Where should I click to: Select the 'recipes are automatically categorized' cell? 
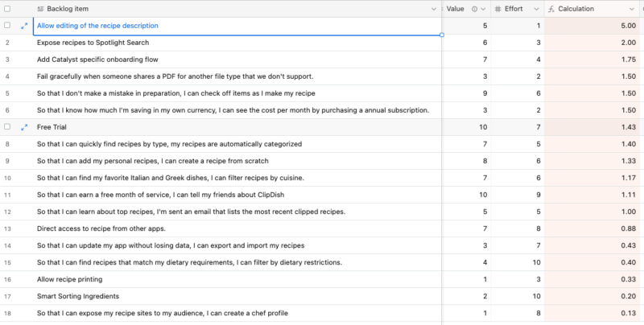[x=237, y=144]
